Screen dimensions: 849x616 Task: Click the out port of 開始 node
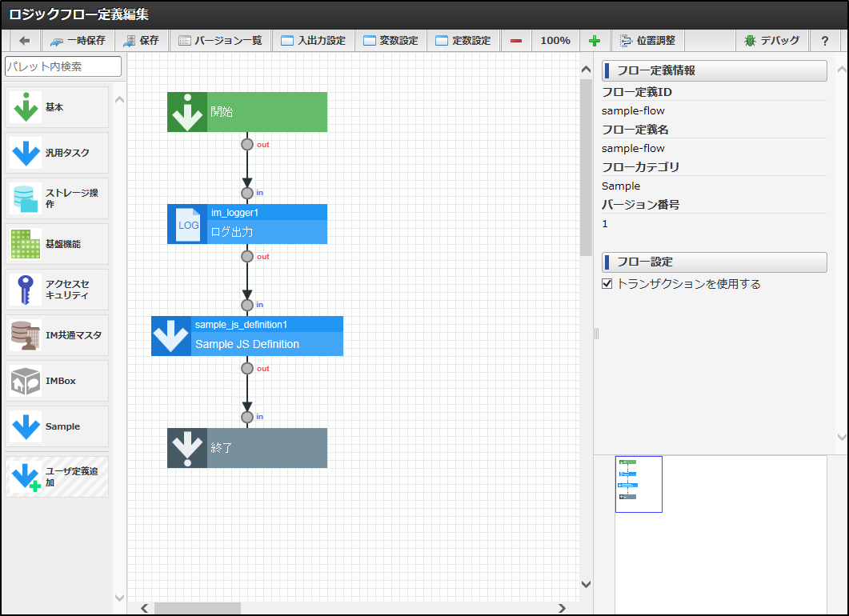point(247,145)
